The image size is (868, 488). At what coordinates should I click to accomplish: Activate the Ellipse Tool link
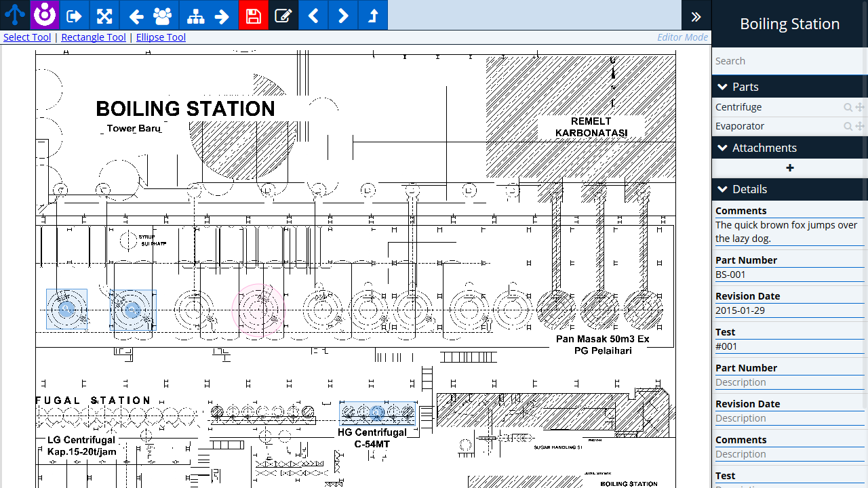[x=161, y=37]
